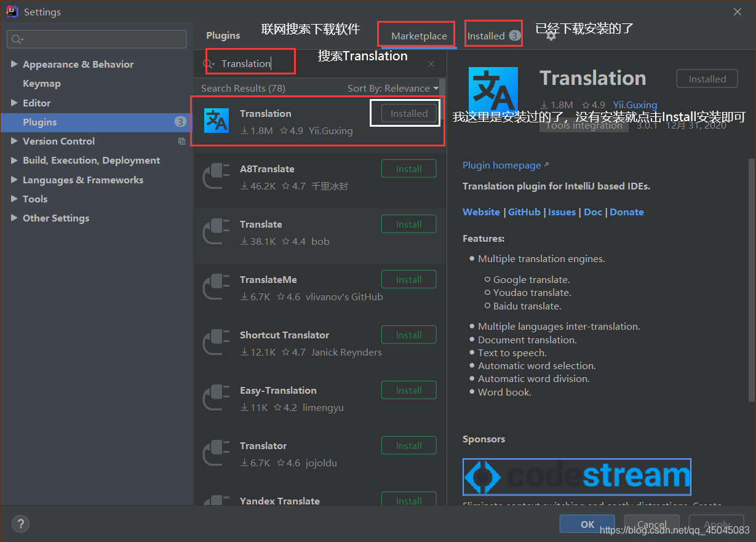Select A8Translate plugin name
Screen dimensions: 756x542
click(267, 169)
